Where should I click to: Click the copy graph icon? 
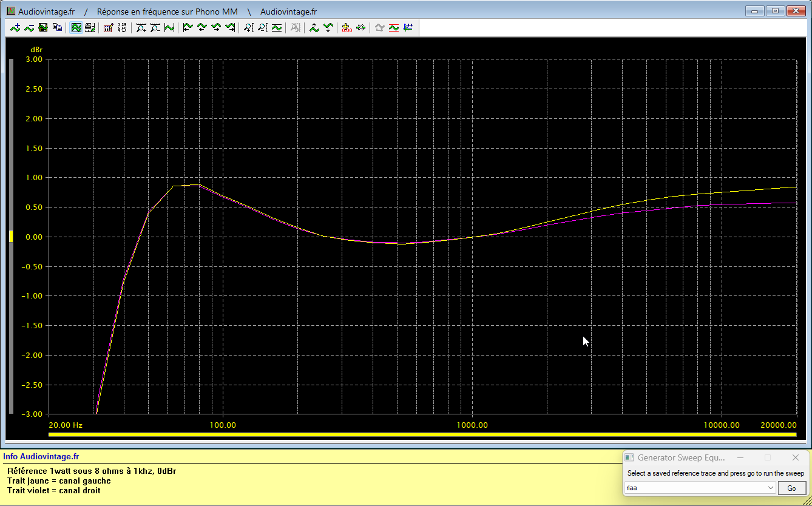pyautogui.click(x=57, y=27)
